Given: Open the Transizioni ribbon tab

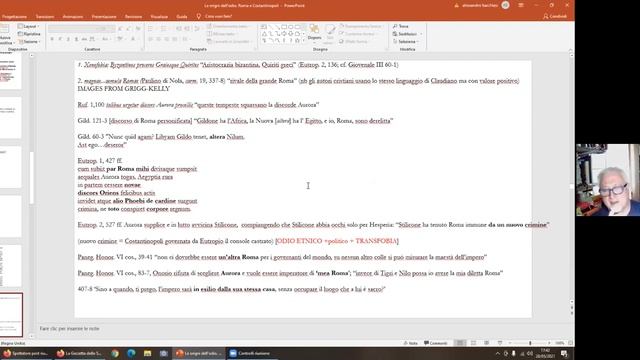Looking at the screenshot, I should click(x=45, y=17).
